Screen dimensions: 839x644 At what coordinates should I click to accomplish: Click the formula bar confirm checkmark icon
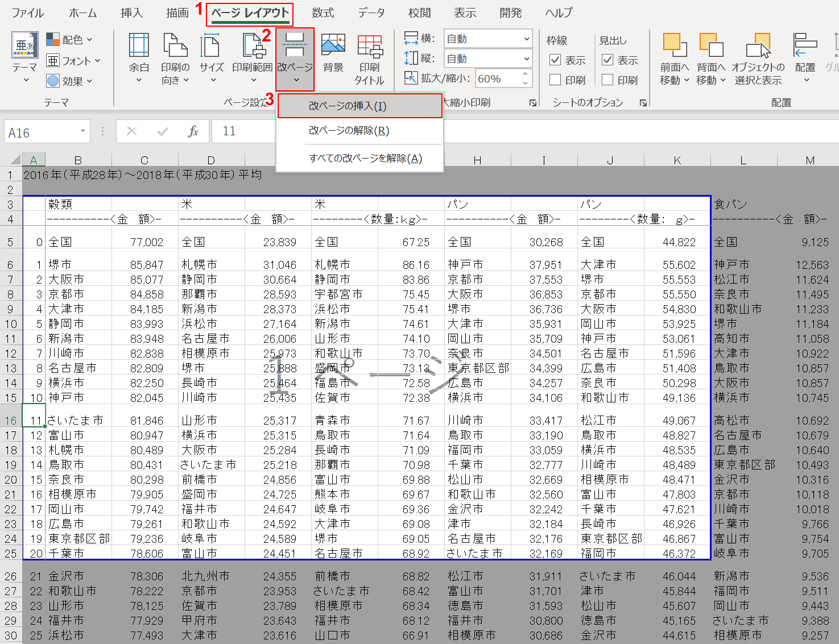point(163,132)
